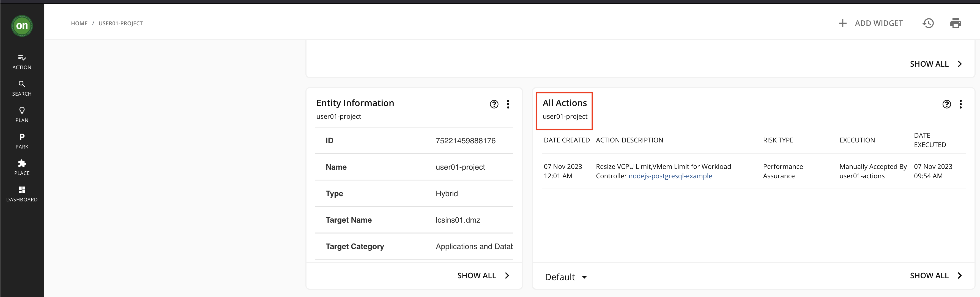Screen dimensions: 980x297
Task: Open Entity Information three-dot menu
Action: (508, 104)
